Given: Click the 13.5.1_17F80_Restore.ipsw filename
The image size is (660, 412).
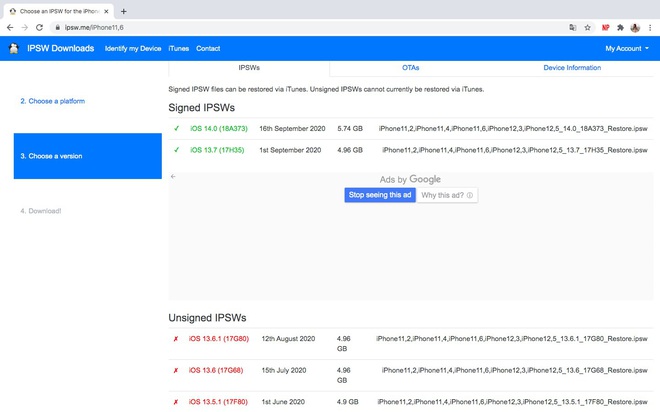Looking at the screenshot, I should click(x=513, y=402).
